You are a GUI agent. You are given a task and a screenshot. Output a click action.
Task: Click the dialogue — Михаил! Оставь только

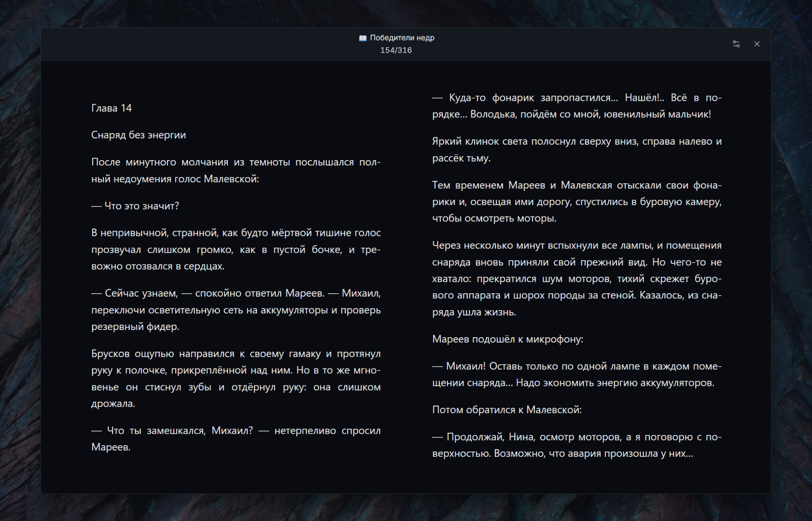tap(577, 374)
